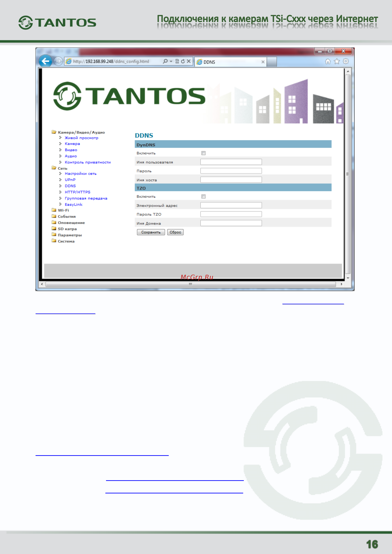Open DDNS link in menu
The height and width of the screenshot is (554, 392).
pos(70,186)
